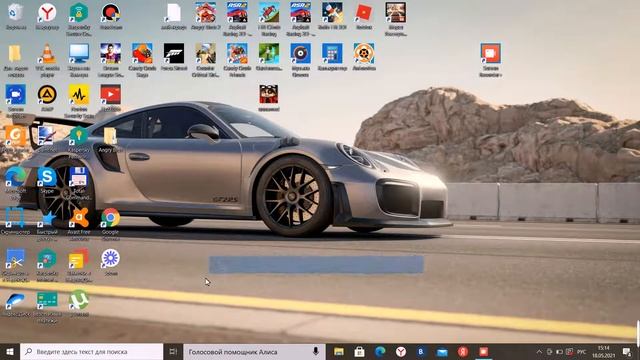Open File Explorer from the taskbar
This screenshot has height=360, width=640.
339,351
